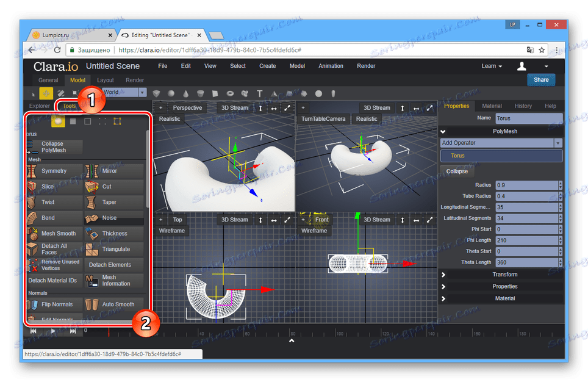Viewport: 588px width, 382px height.
Task: Create a pyramid primitive from toolbar
Action: [x=274, y=93]
